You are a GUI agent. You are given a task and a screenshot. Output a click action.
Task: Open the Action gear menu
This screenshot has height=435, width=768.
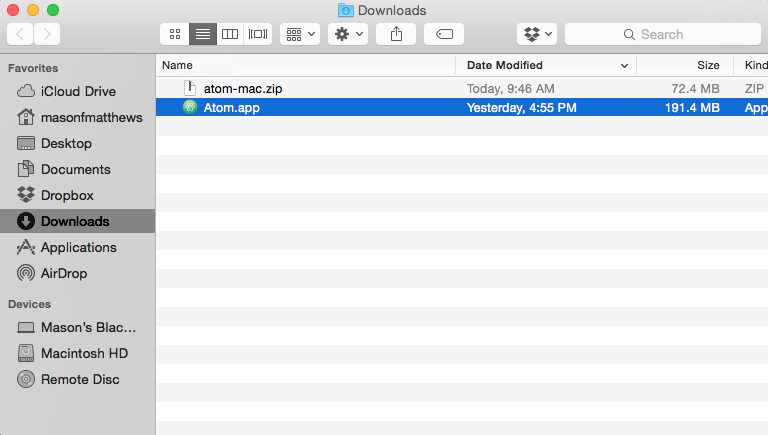point(348,34)
